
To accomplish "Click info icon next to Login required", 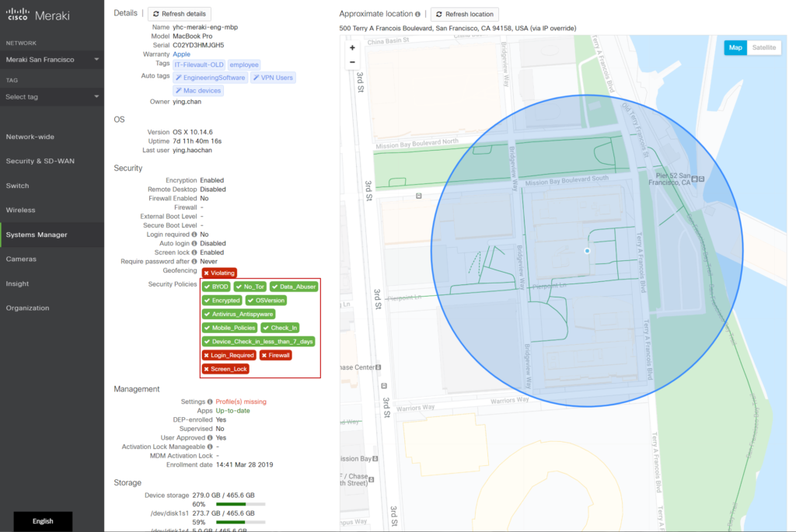I will [194, 234].
